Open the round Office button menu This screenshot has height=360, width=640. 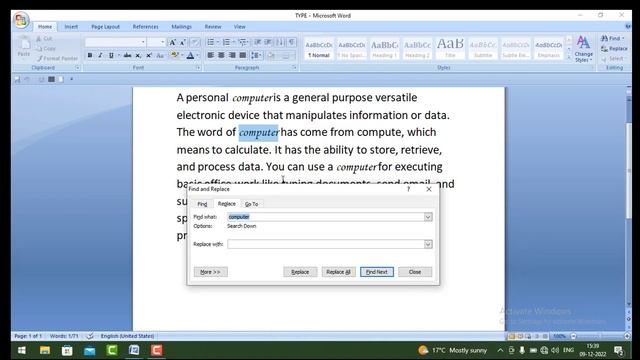[21, 20]
